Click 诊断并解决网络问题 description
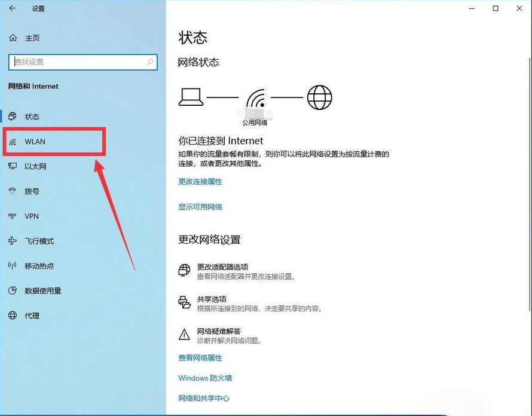The image size is (532, 416). tap(230, 340)
